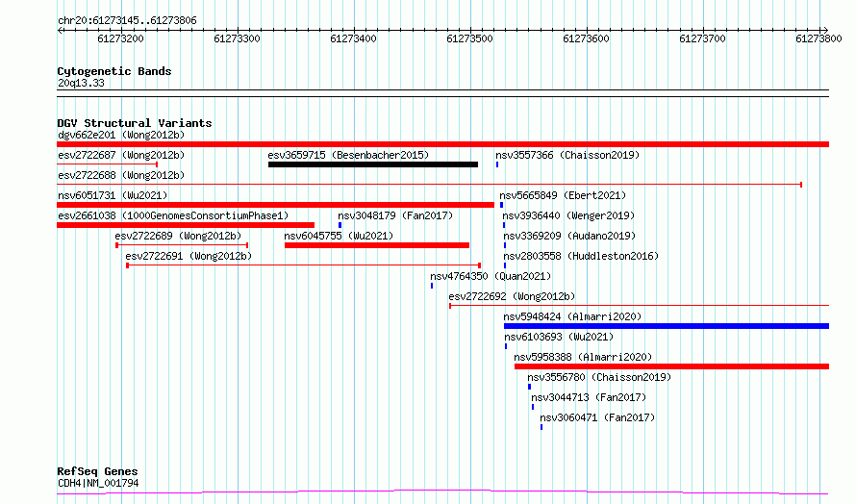Click the small blue nsv3048179 marker
Viewport: 856px width, 504px height.
tap(340, 225)
